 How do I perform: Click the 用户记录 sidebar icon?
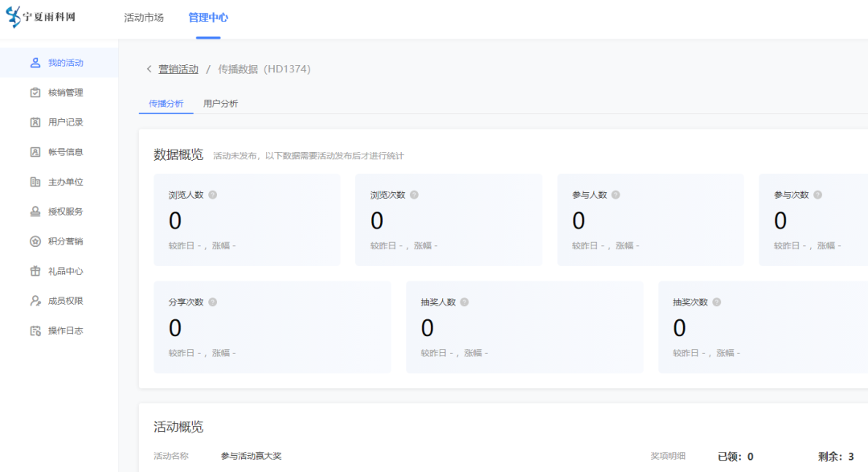[35, 122]
